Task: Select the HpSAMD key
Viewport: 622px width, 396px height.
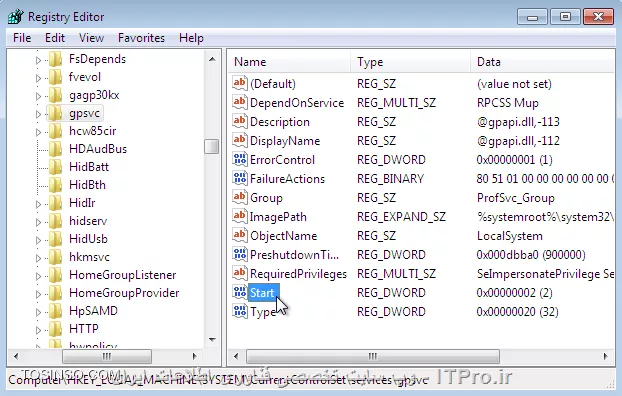Action: tap(94, 311)
